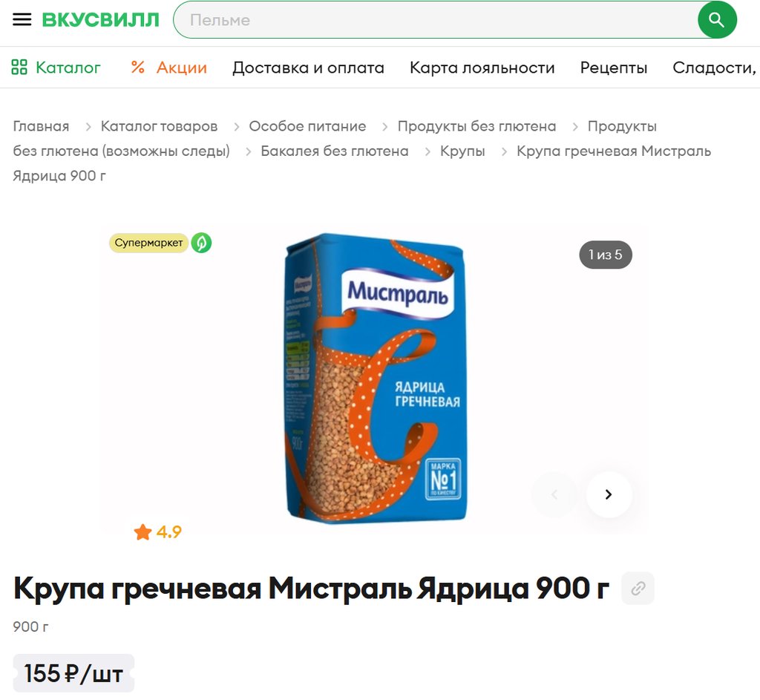
Task: Click the previous image arrow
Action: pyautogui.click(x=554, y=494)
